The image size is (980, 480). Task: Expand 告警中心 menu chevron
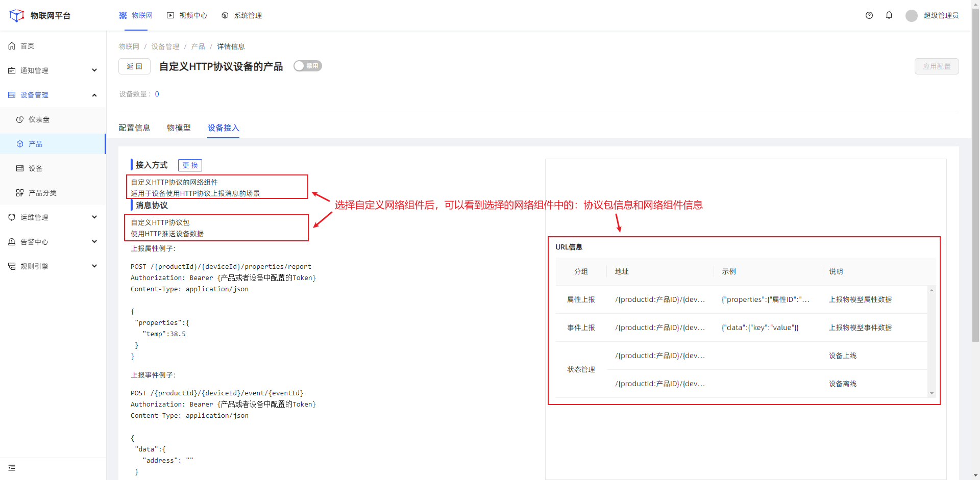pyautogui.click(x=94, y=242)
